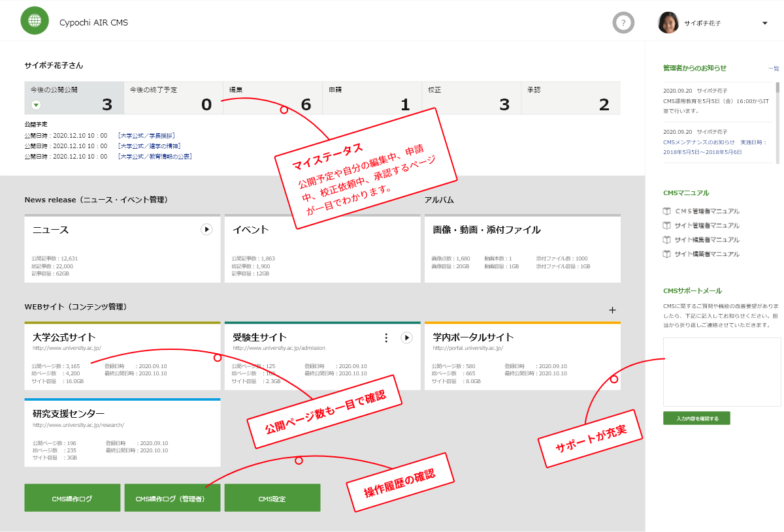The height and width of the screenshot is (532, 784).
Task: Click the user avatar photo
Action: (668, 23)
